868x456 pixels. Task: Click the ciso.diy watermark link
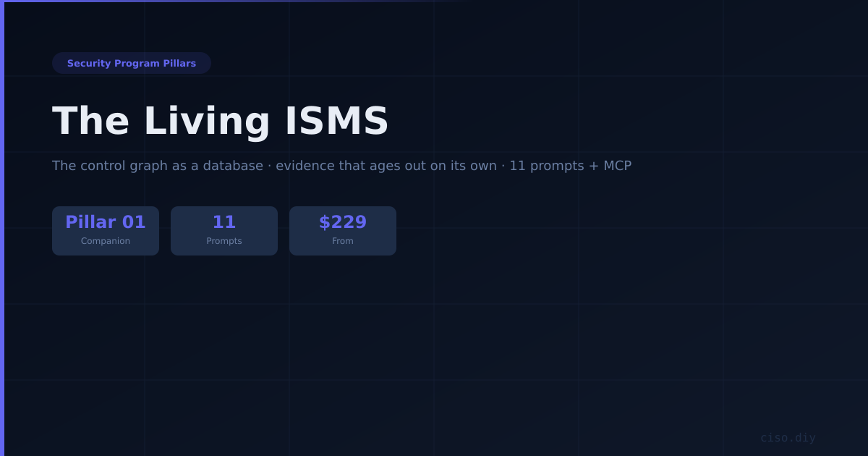click(x=788, y=438)
